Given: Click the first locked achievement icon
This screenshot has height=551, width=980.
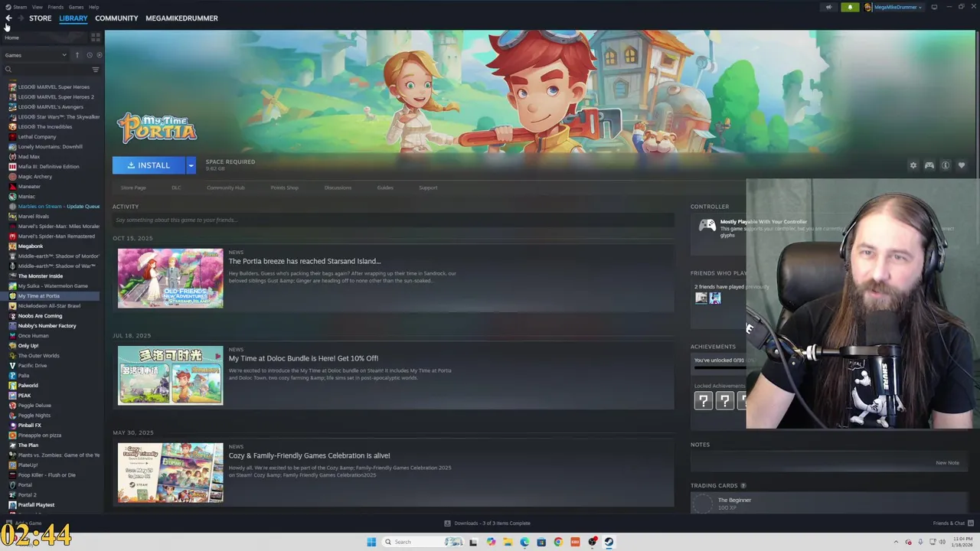Looking at the screenshot, I should [703, 400].
